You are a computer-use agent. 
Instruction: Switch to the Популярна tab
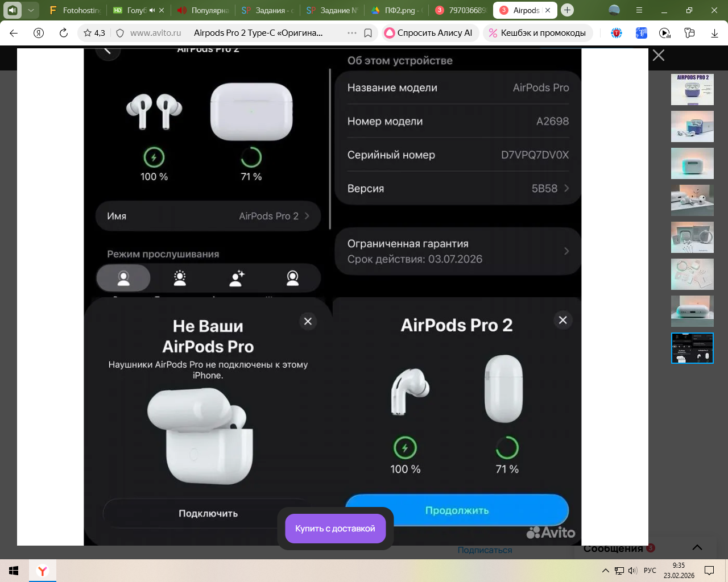click(204, 10)
